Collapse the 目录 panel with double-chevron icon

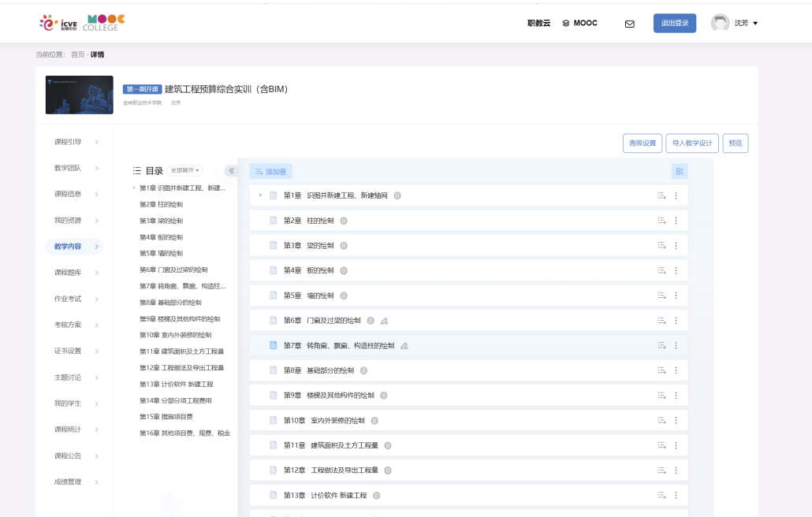point(232,171)
